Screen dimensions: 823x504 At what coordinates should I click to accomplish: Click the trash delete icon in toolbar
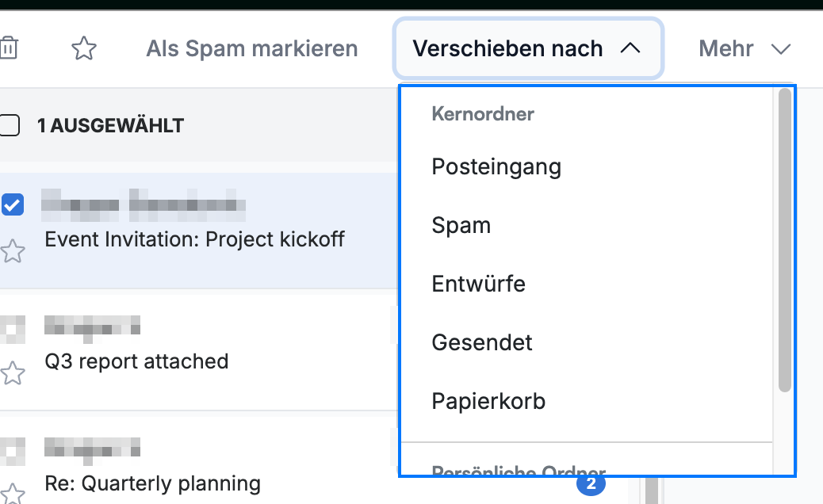[x=8, y=48]
